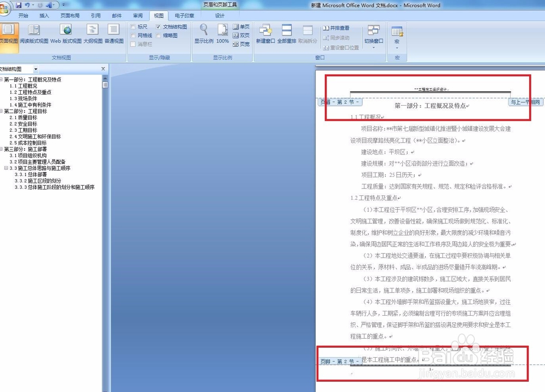Switch to 阅读版式视图 reading view
This screenshot has height=392, width=545.
pos(34,35)
